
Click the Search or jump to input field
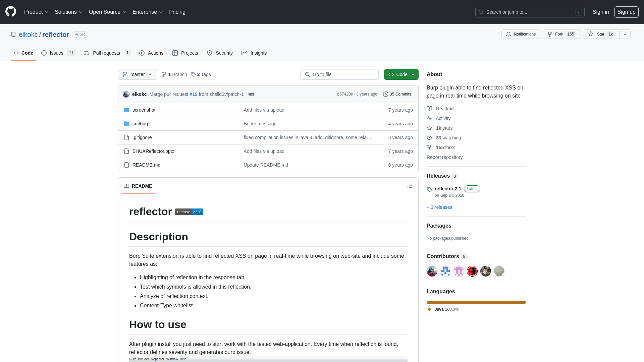(529, 12)
